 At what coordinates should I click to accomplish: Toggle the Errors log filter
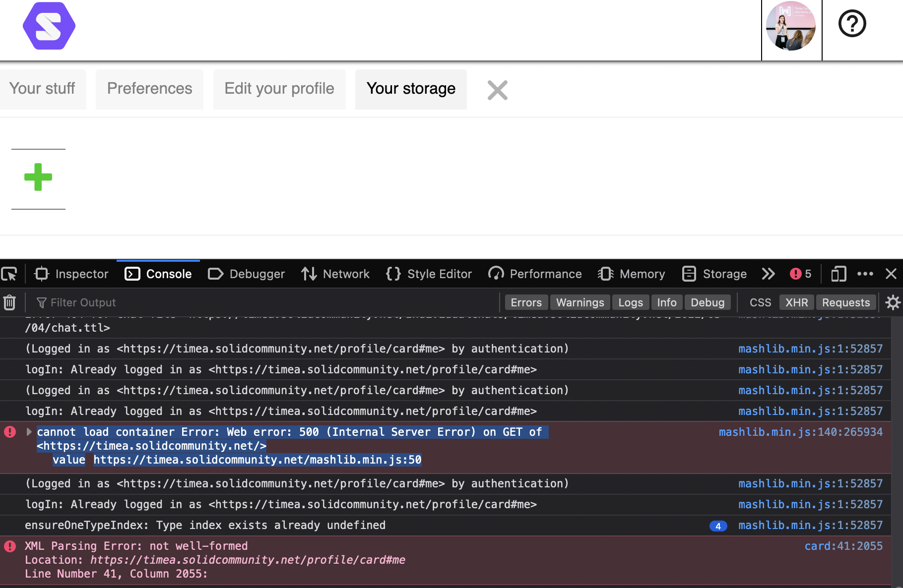pos(526,302)
